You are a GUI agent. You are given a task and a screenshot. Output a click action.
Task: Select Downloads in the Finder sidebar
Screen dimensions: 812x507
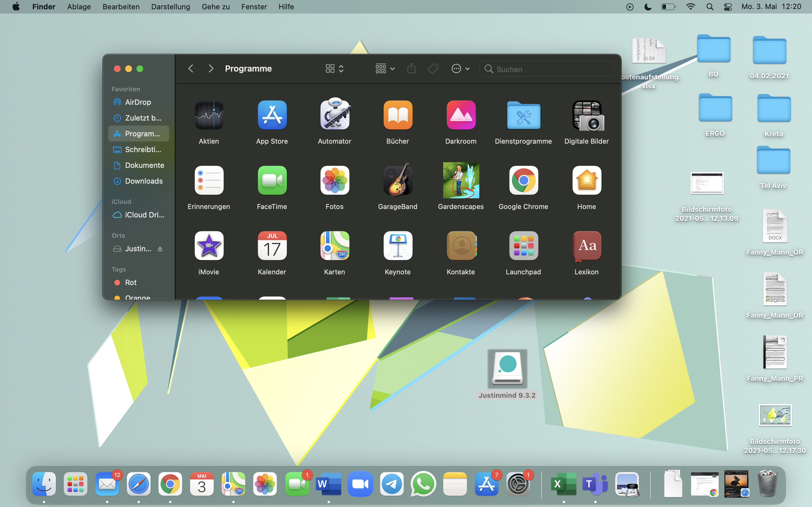click(144, 181)
